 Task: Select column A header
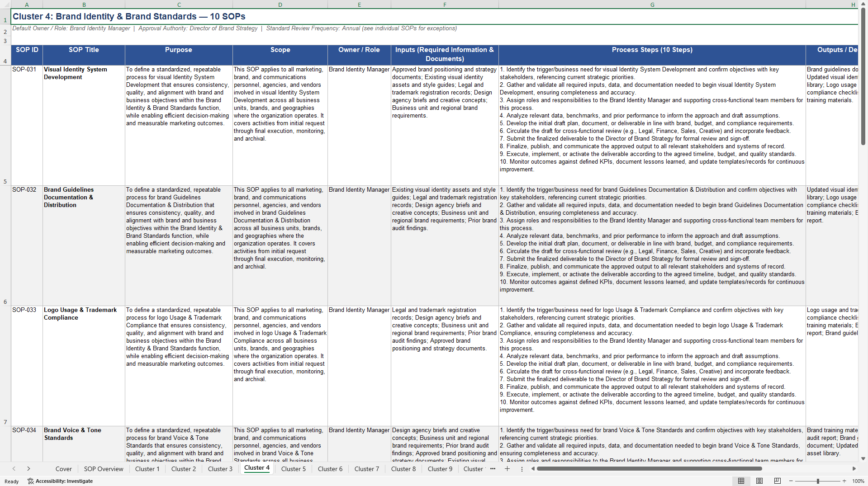[27, 5]
